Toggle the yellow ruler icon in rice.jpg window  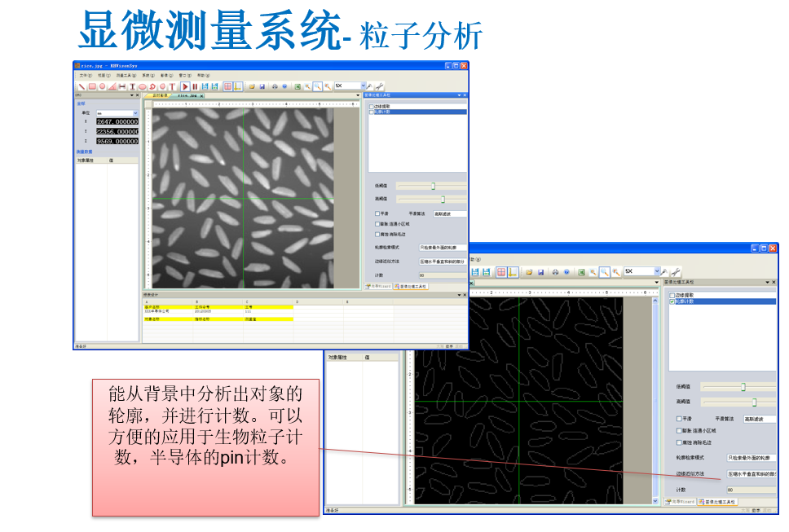(x=237, y=86)
